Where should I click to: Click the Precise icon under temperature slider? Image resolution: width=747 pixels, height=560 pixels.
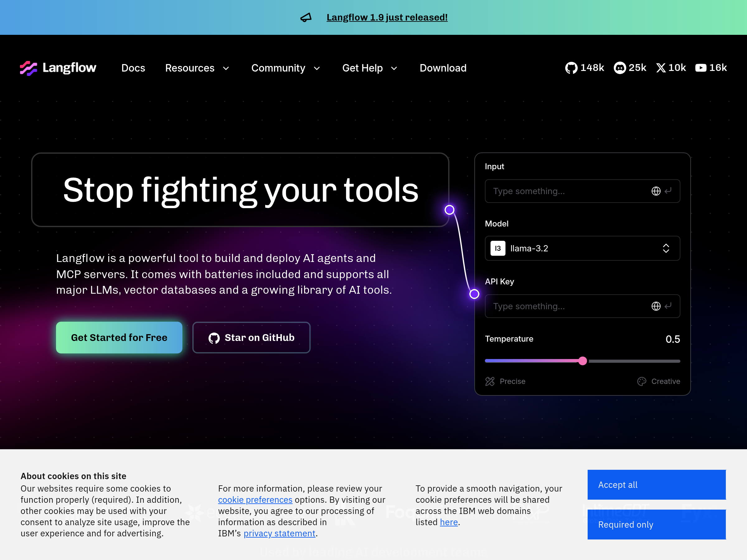click(x=490, y=381)
